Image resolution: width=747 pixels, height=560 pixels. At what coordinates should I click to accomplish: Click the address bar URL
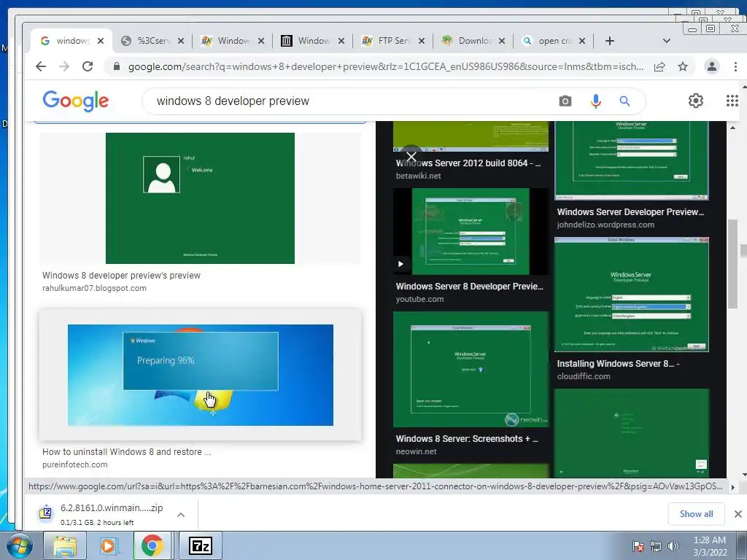pos(386,66)
